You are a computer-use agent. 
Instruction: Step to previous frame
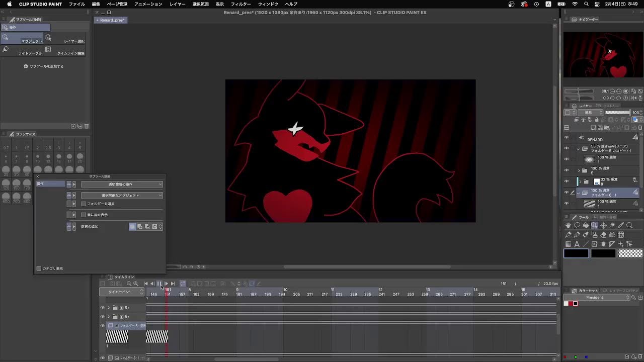152,284
